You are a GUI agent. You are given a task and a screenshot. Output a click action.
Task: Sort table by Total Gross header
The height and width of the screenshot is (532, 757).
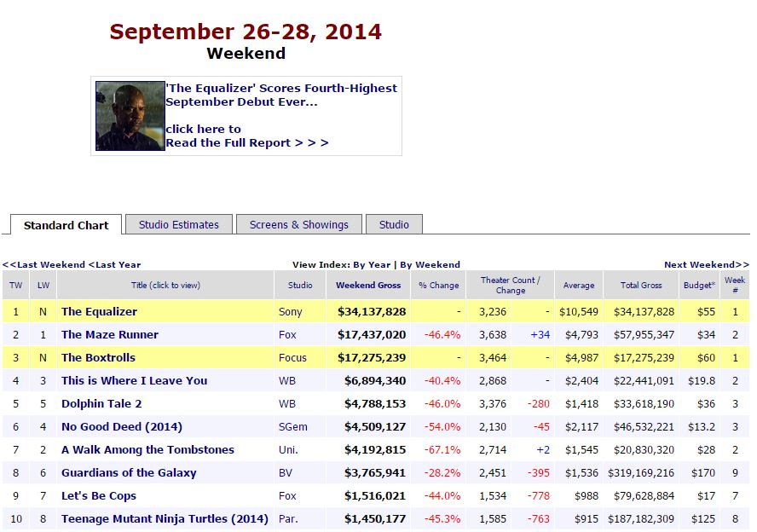coord(641,286)
